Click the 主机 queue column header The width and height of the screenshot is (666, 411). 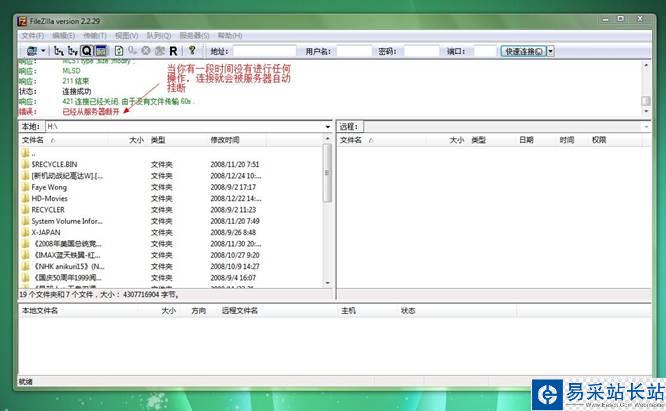pyautogui.click(x=348, y=311)
